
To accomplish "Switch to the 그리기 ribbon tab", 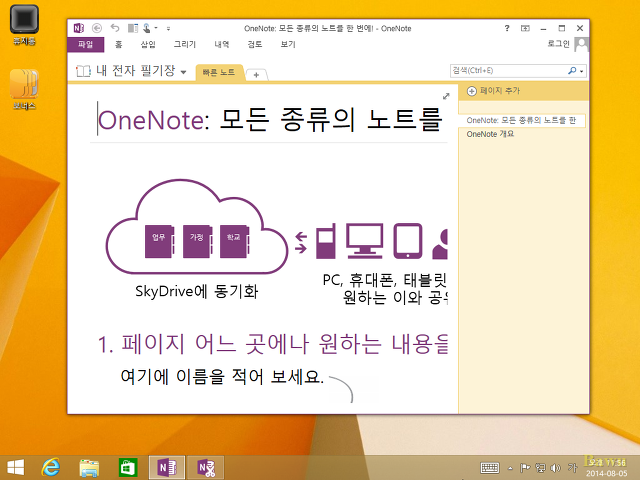I will tap(184, 44).
